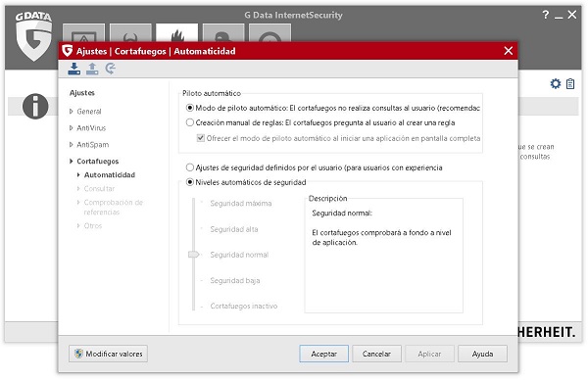Click the Descripción text box
Screen dimensions: 588x380
383,257
